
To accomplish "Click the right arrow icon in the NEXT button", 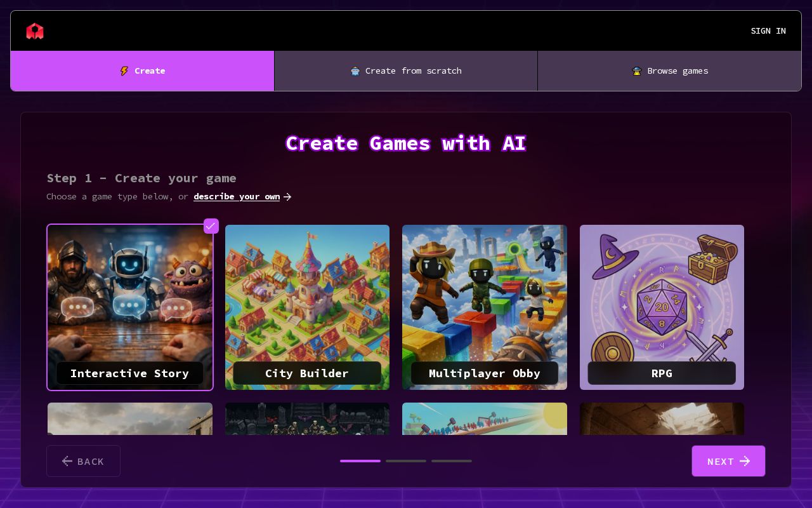I will pyautogui.click(x=745, y=461).
